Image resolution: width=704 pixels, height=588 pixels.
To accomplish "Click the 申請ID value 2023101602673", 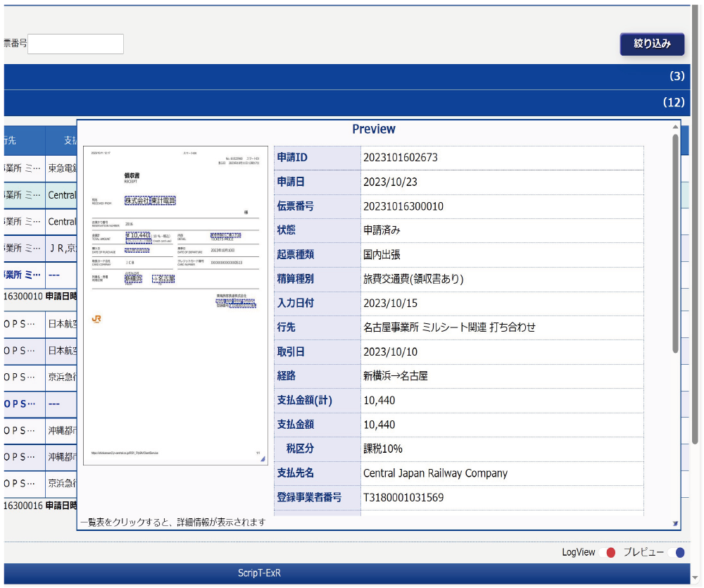I will coord(401,158).
